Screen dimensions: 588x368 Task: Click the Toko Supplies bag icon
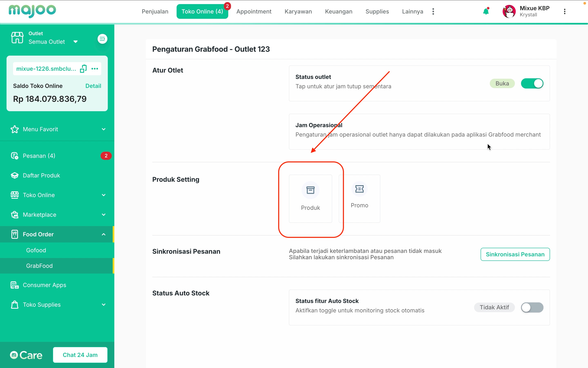click(x=14, y=305)
